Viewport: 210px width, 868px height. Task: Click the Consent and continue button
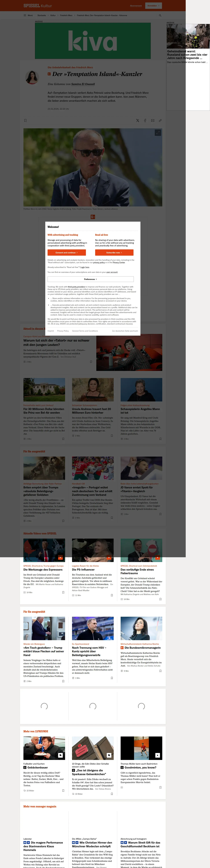click(67, 252)
